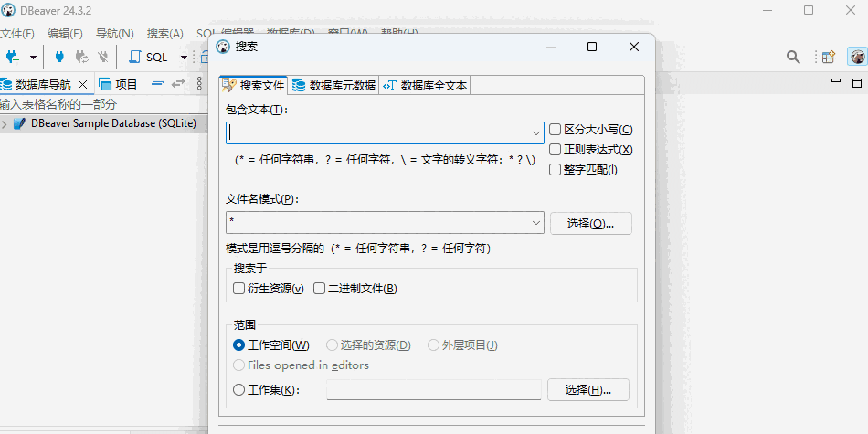
Task: Open the navigator view menu dots
Action: (200, 83)
